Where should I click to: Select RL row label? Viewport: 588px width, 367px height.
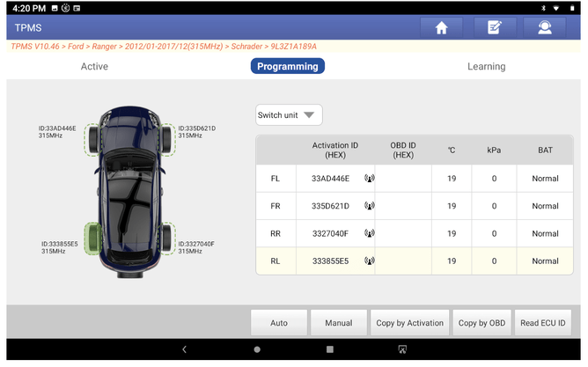tap(276, 261)
